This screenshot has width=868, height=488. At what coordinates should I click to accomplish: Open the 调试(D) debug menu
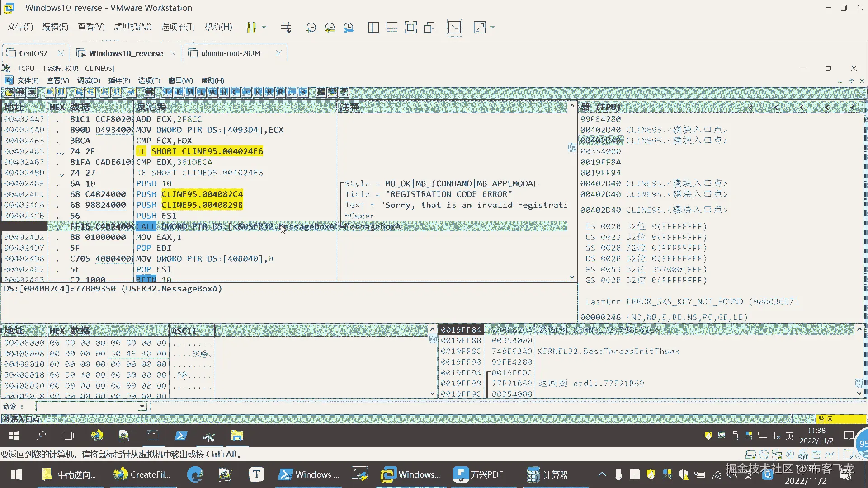[89, 80]
